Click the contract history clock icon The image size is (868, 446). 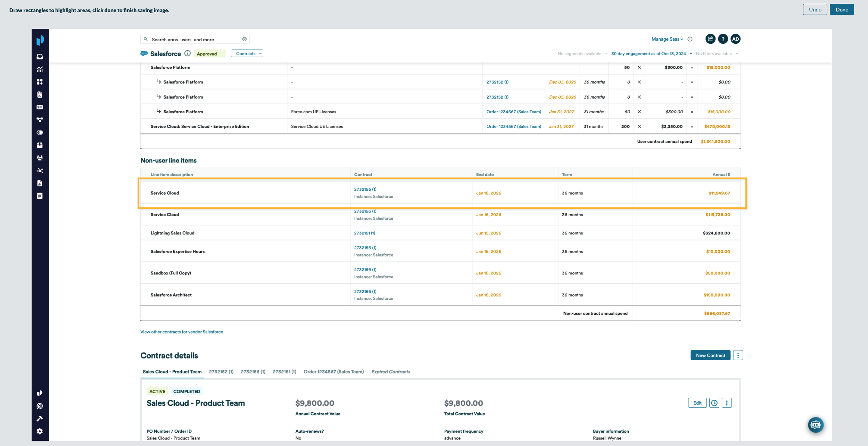714,403
